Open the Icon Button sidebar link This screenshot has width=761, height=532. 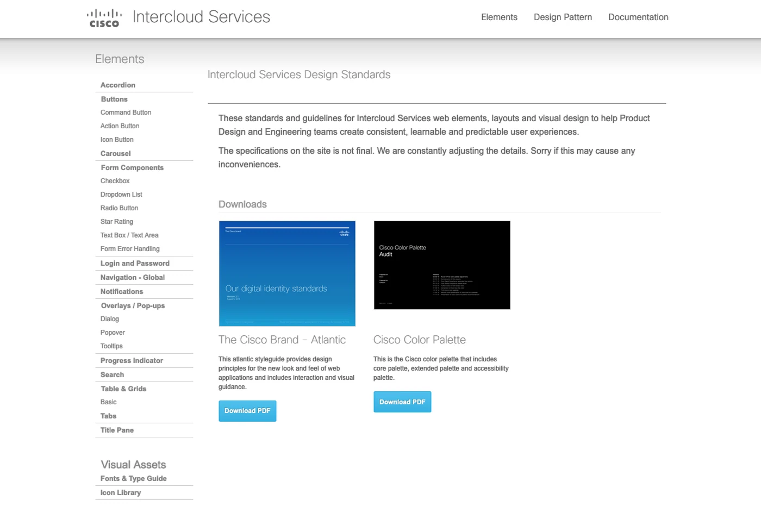(117, 140)
